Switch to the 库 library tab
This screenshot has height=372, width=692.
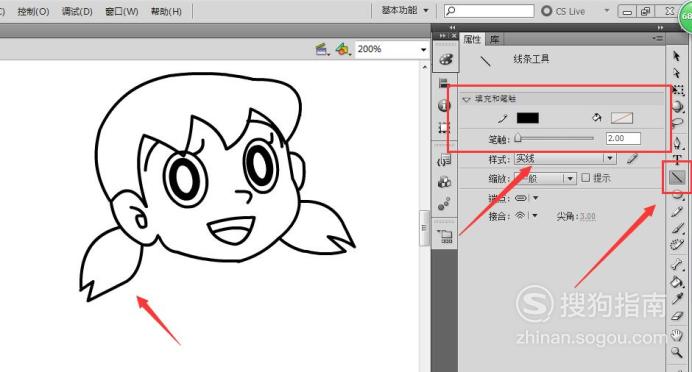click(495, 39)
